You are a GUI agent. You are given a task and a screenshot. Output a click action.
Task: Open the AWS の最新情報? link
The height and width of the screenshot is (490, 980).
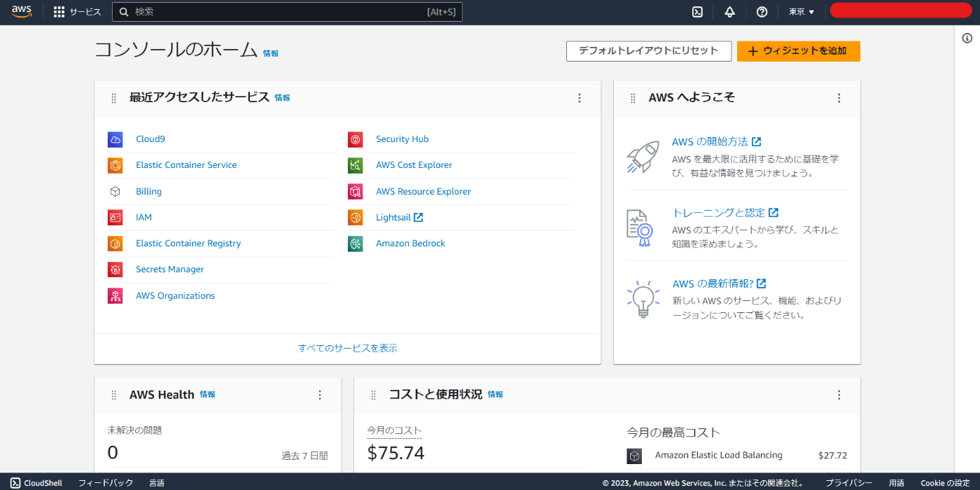tap(719, 283)
